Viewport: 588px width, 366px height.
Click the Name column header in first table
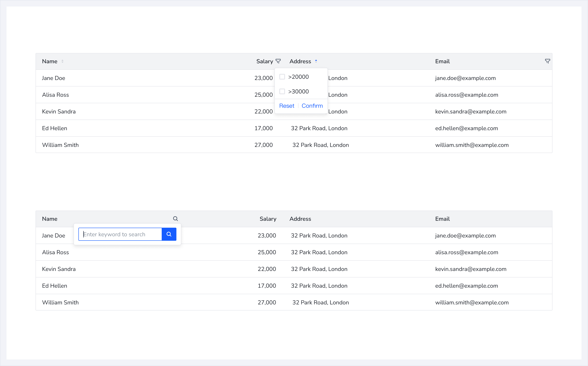coord(50,61)
